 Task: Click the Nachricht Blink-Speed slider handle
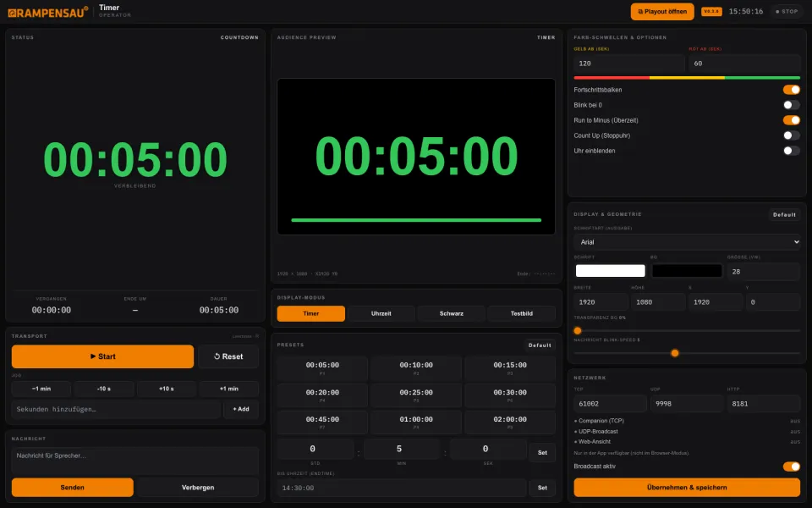coord(675,353)
